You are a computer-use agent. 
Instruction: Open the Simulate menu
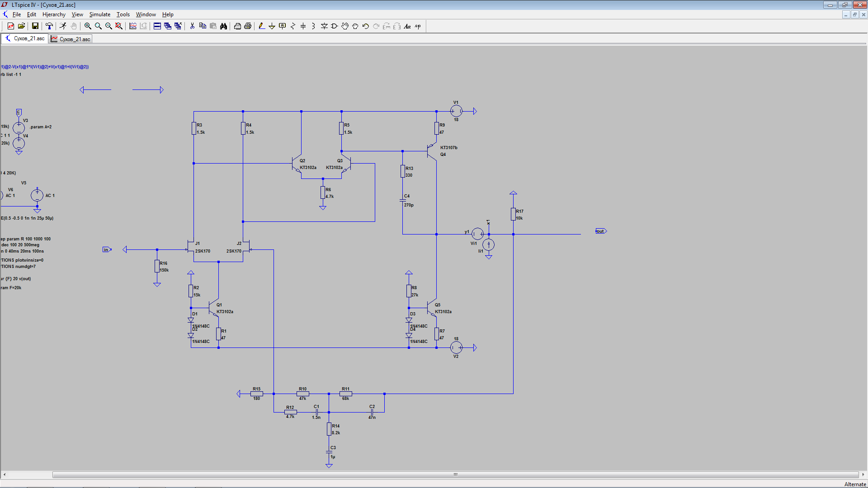99,14
